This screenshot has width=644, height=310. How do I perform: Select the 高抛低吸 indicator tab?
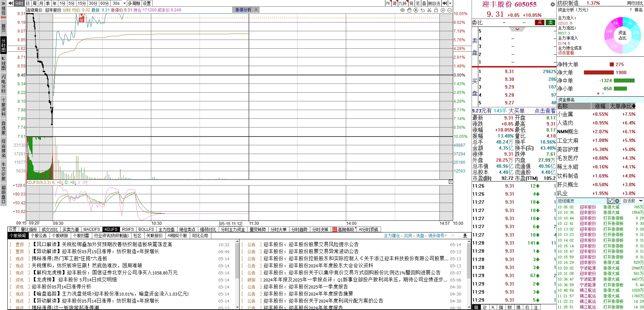343,229
